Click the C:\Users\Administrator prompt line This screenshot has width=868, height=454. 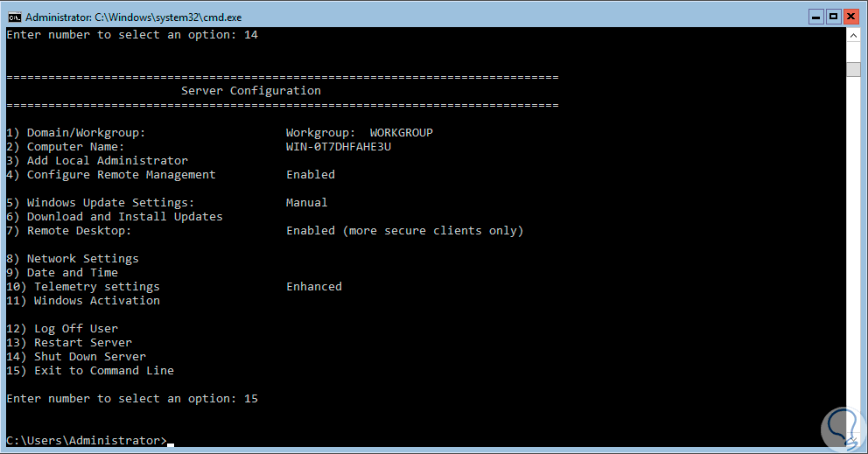[x=86, y=440]
